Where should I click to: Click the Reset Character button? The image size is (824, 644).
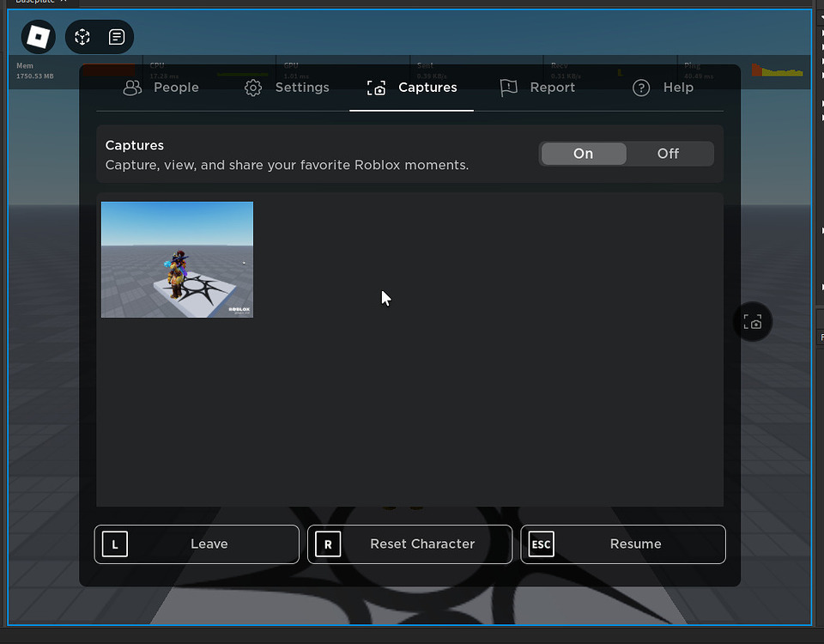409,544
